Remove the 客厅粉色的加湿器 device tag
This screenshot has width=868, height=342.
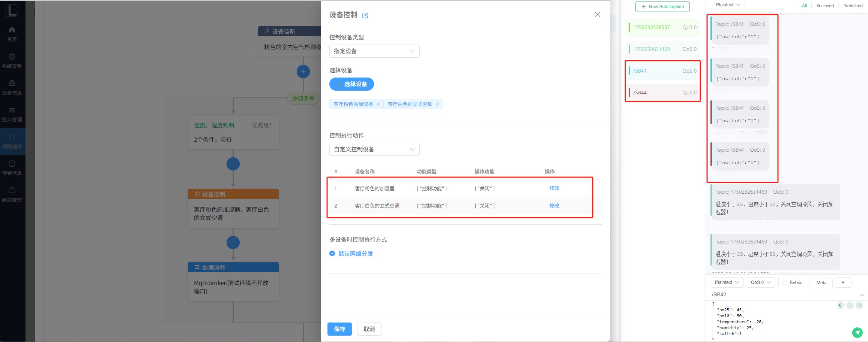point(378,104)
